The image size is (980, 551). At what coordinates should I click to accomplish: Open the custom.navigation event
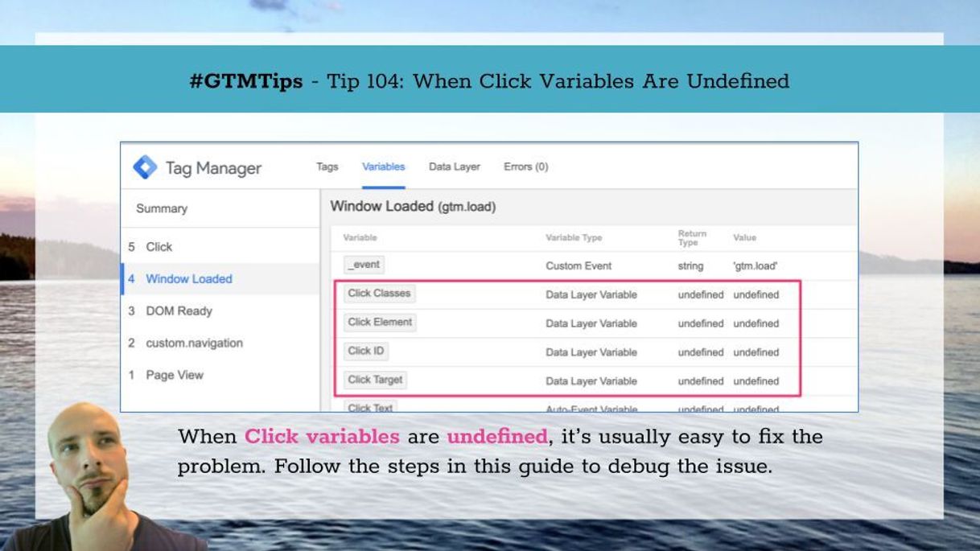point(194,343)
